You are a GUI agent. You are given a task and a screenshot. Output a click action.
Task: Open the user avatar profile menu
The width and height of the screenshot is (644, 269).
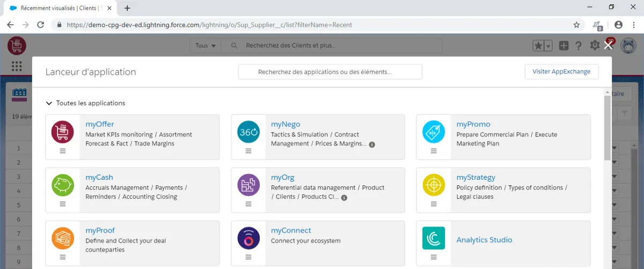coord(628,46)
